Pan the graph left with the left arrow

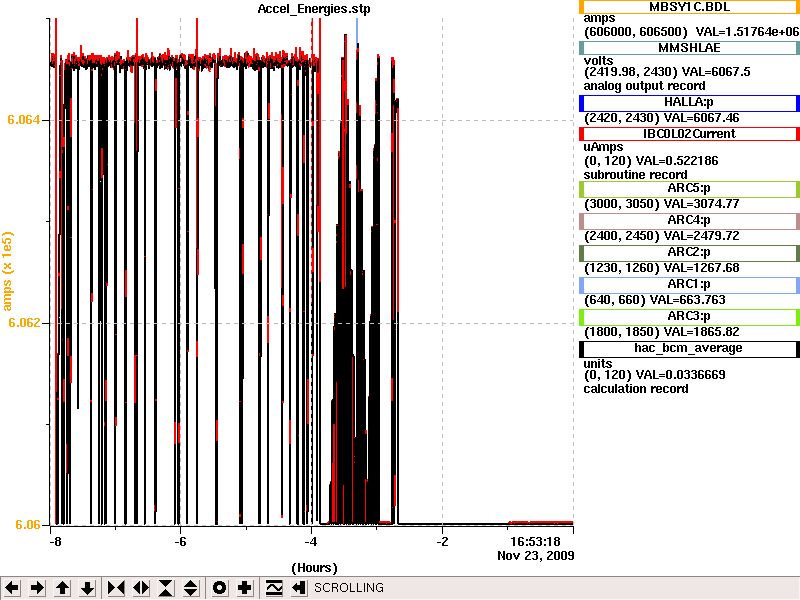tap(12, 588)
